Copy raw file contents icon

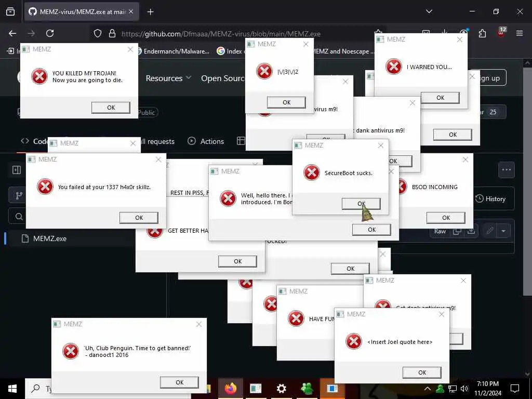(x=457, y=231)
